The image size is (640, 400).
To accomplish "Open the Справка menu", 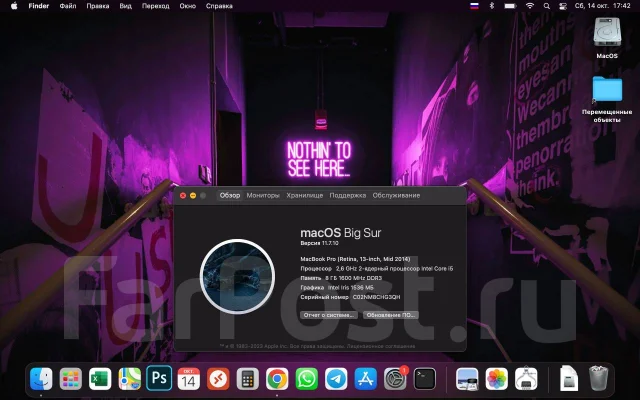I will click(219, 6).
